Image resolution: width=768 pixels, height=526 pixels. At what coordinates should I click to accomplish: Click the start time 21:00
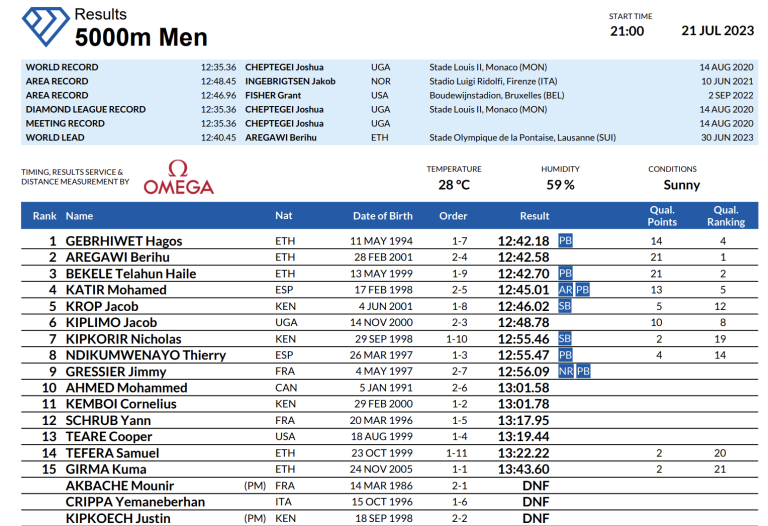pos(627,31)
